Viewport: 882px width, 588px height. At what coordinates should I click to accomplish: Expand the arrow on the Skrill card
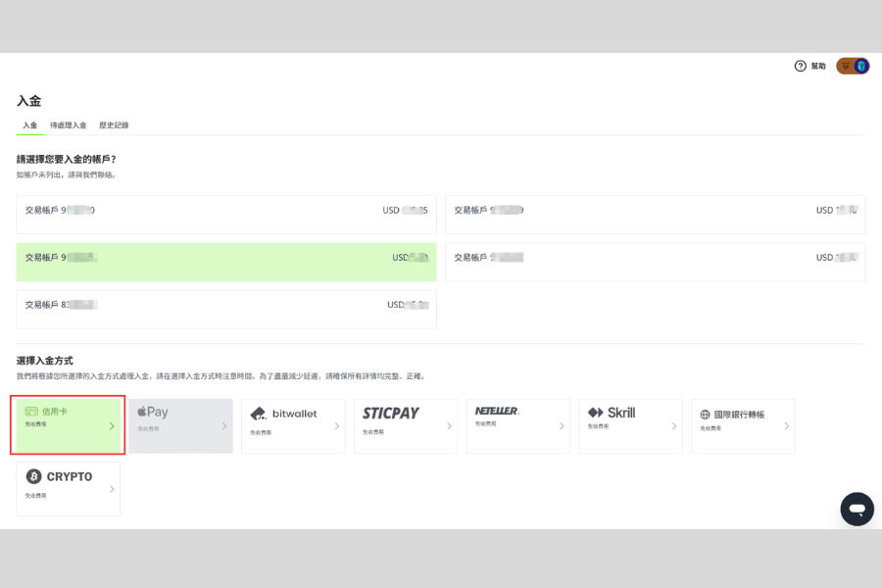pos(674,426)
